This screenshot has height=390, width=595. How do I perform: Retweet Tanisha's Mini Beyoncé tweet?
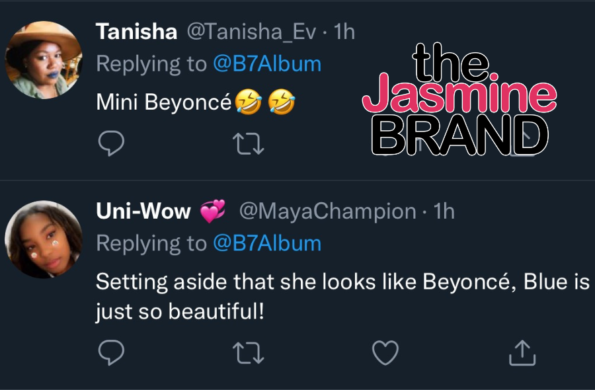248,144
